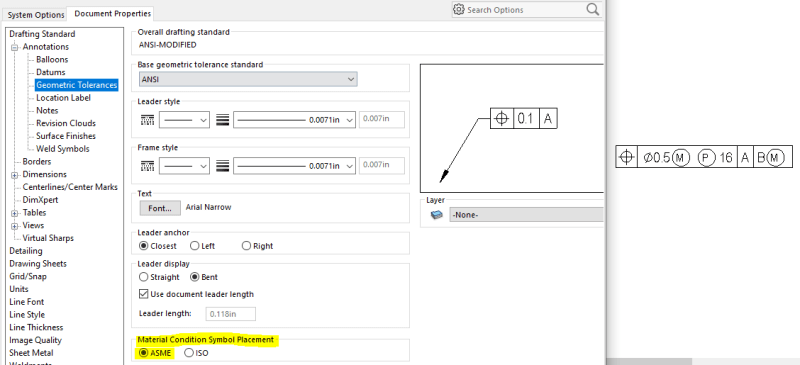The image size is (800, 365).
Task: Select Location Label tree item
Action: tap(63, 98)
